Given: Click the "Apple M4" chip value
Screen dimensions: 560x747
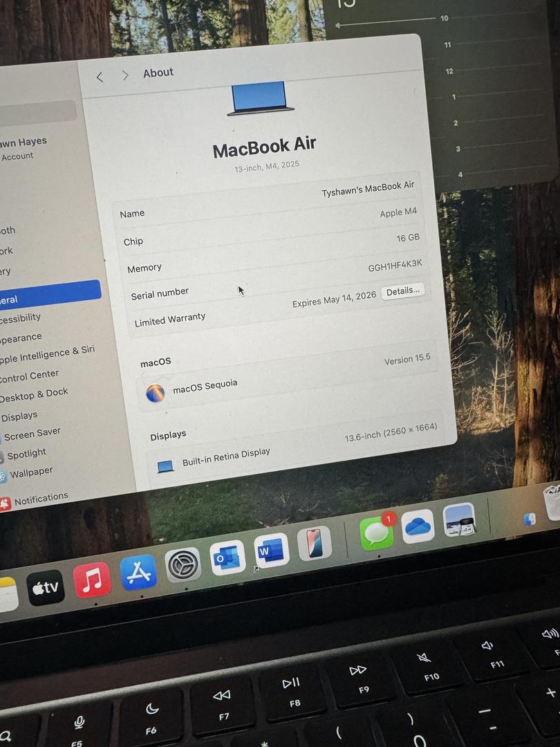Looking at the screenshot, I should pos(398,212).
